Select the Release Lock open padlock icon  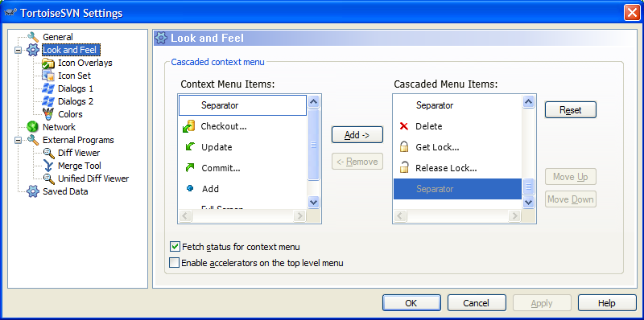404,168
